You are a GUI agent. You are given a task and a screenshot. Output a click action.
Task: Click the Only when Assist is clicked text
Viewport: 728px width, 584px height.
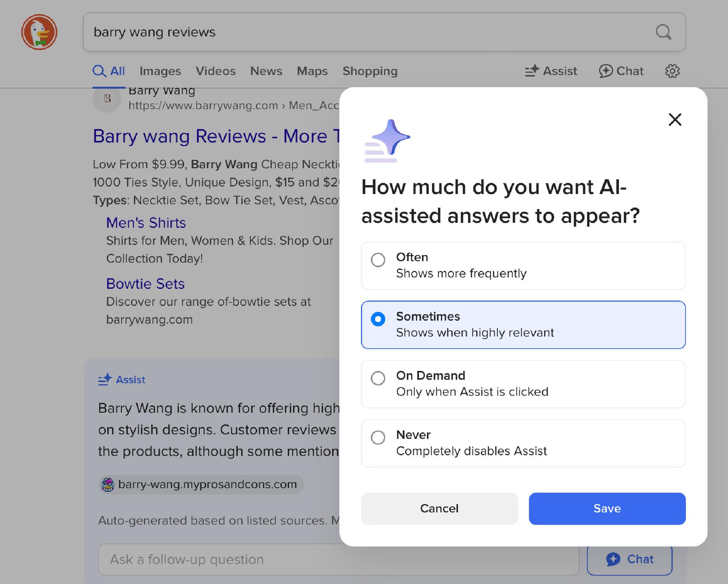pyautogui.click(x=472, y=392)
